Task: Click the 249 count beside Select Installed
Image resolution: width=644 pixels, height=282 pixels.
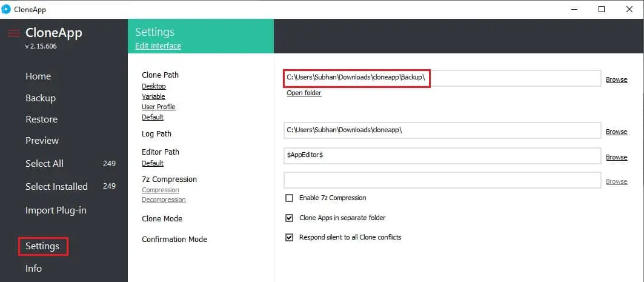Action: [x=109, y=186]
